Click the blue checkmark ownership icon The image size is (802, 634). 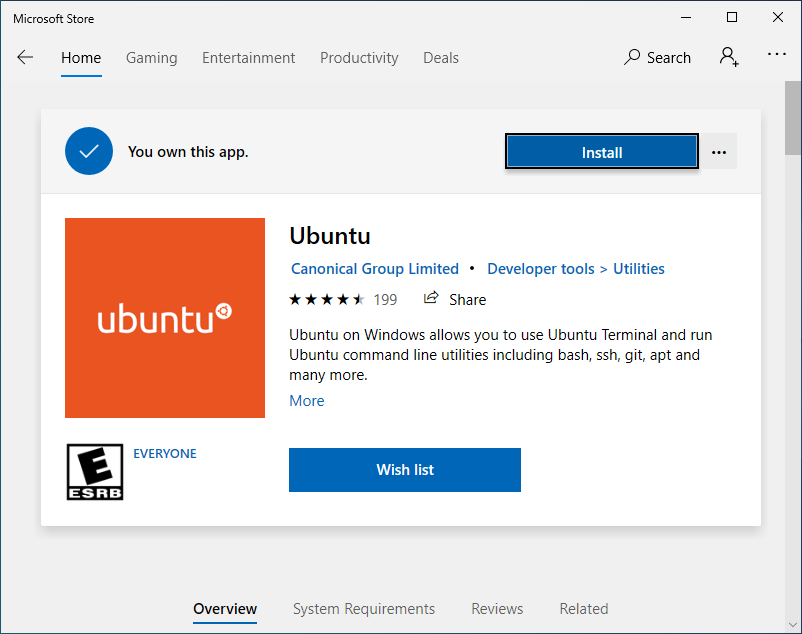(89, 151)
